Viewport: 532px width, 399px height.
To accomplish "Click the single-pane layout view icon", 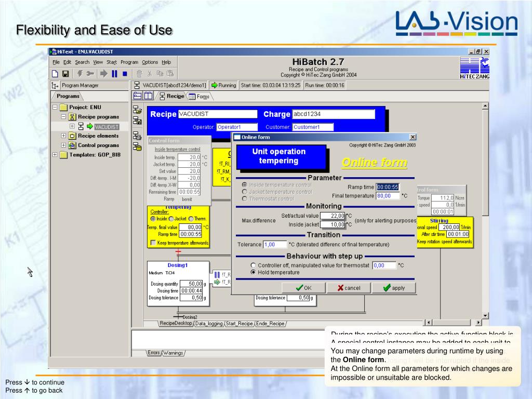I will pos(137,96).
